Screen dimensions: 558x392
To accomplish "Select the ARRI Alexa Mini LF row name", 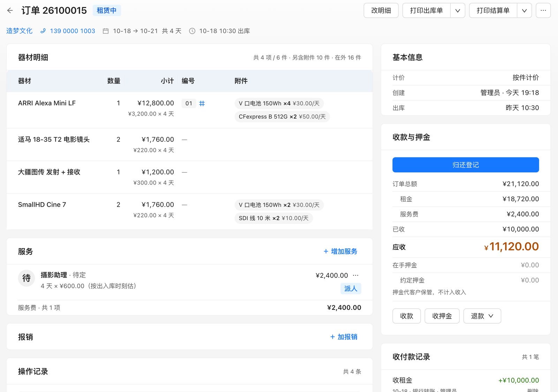I will point(47,103).
